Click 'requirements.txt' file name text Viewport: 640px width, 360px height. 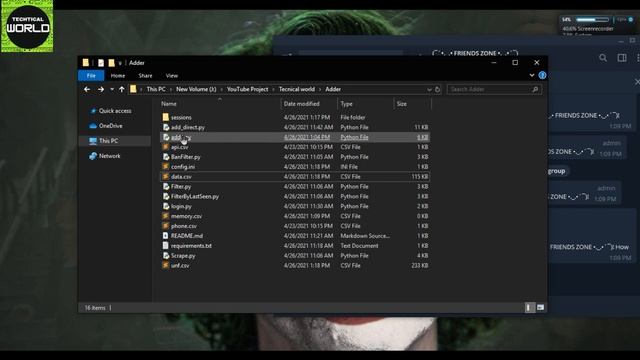(191, 246)
